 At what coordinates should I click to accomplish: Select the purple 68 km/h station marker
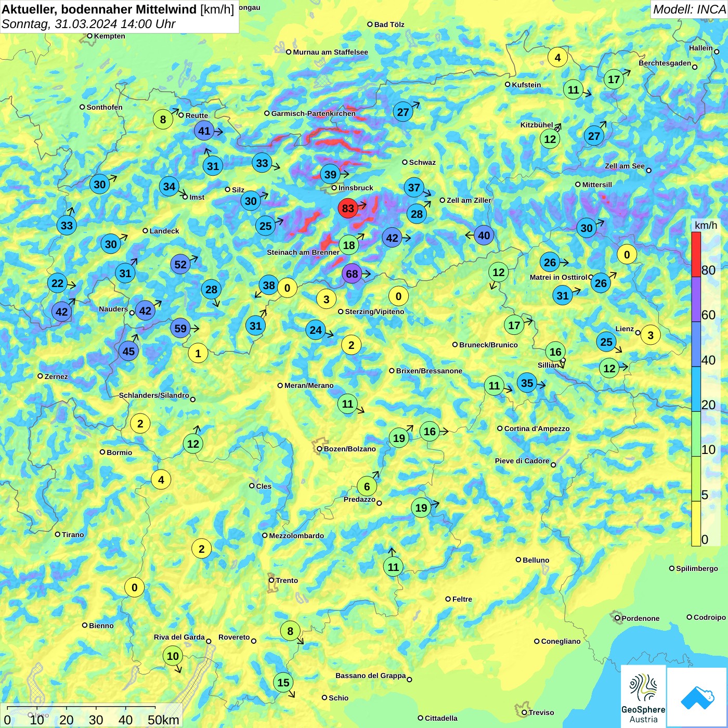(352, 274)
